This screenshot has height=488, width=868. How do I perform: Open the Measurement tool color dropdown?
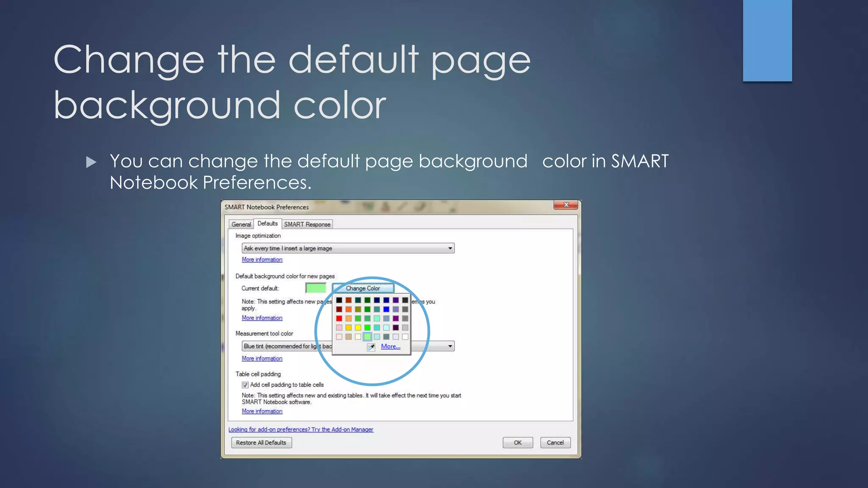point(348,346)
